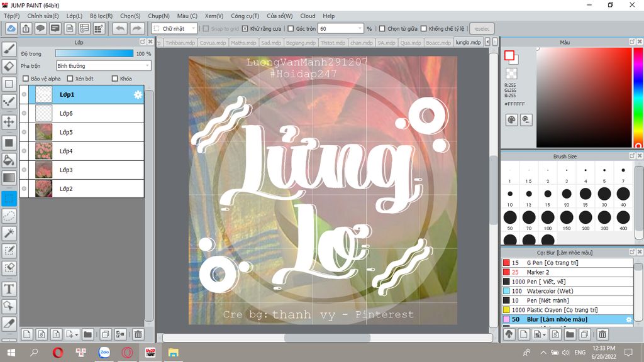Expand new layer type dropdown arrow
644x362 pixels.
[76, 335]
